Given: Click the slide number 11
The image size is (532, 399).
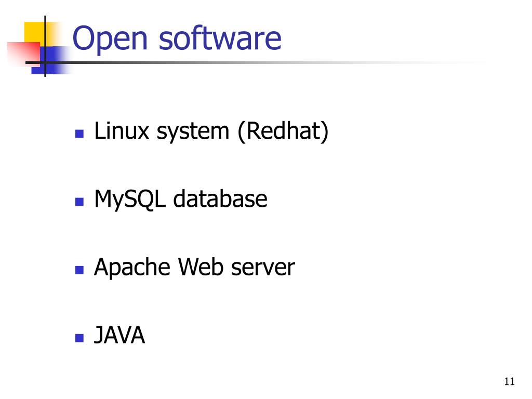Looking at the screenshot, I should [509, 382].
